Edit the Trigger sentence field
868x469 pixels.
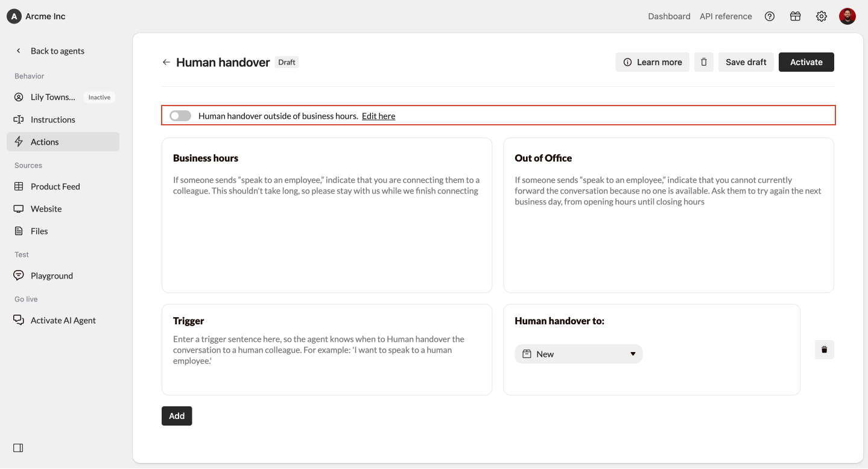pos(327,350)
